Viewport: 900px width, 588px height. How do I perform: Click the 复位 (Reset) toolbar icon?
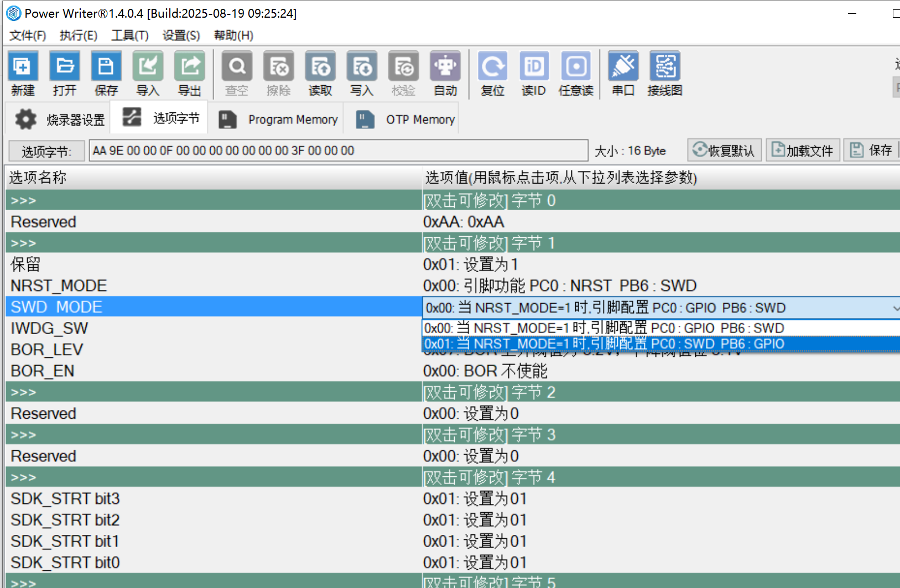pos(493,74)
